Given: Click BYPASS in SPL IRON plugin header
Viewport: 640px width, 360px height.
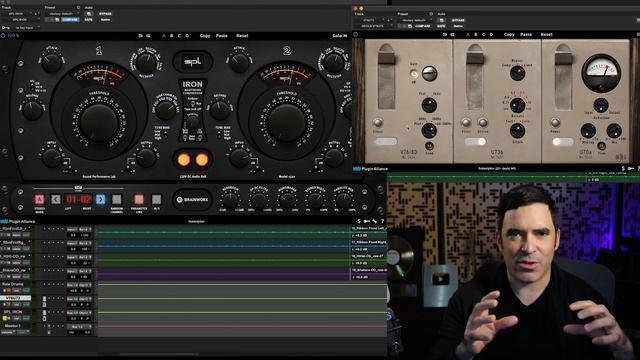Looking at the screenshot, I should click(x=105, y=13).
